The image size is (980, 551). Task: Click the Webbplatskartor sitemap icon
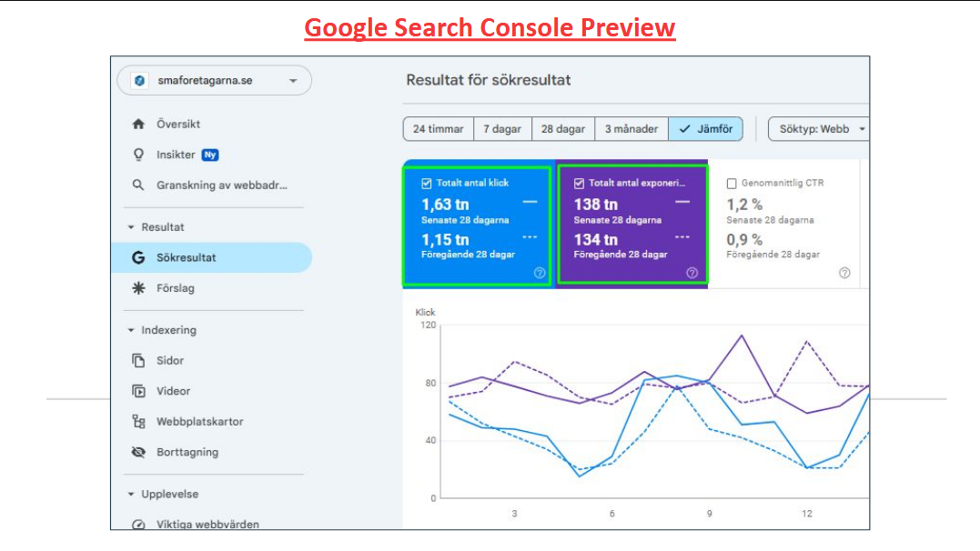click(138, 422)
